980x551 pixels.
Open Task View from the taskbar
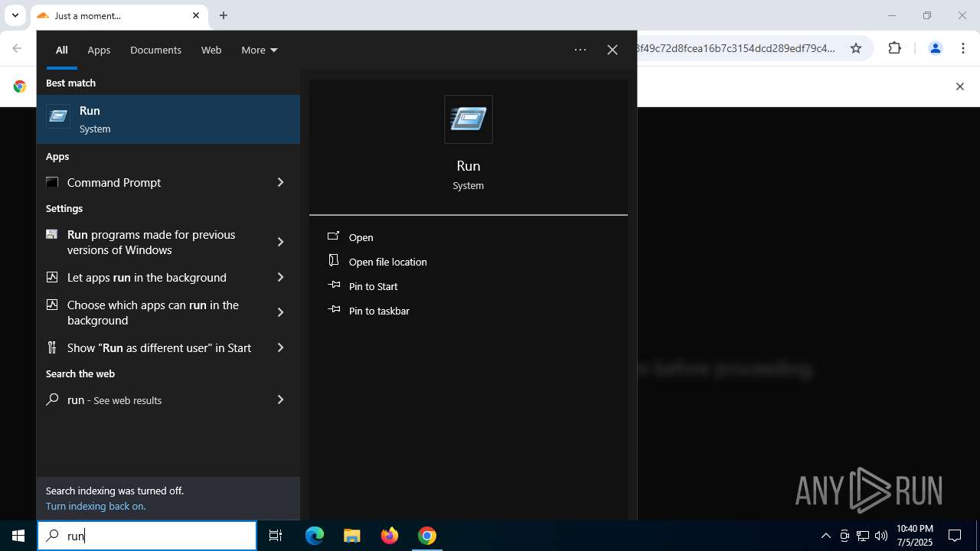click(276, 536)
